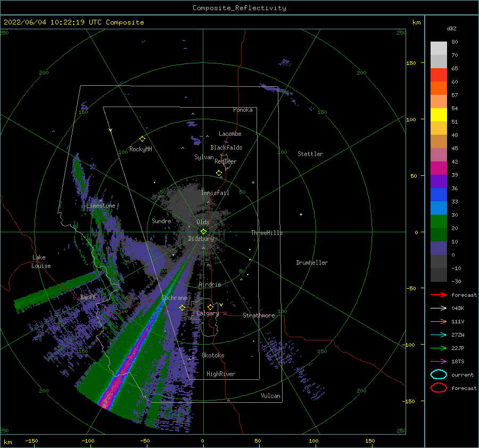Click the Innisfail town label
The height and width of the screenshot is (448, 479).
(x=215, y=193)
